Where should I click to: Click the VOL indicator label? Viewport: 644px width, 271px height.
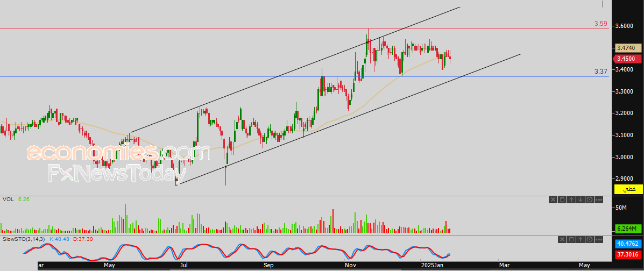pyautogui.click(x=8, y=199)
